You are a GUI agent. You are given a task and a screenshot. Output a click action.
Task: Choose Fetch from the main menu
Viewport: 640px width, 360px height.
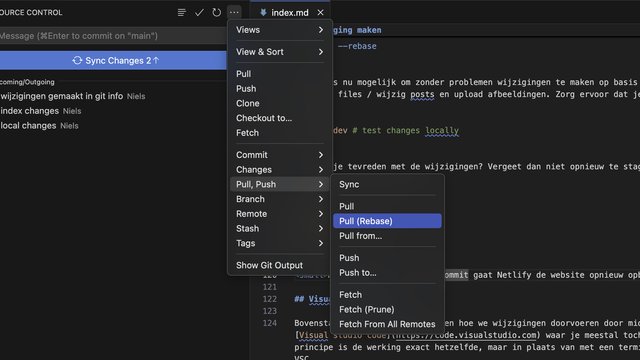280,133
